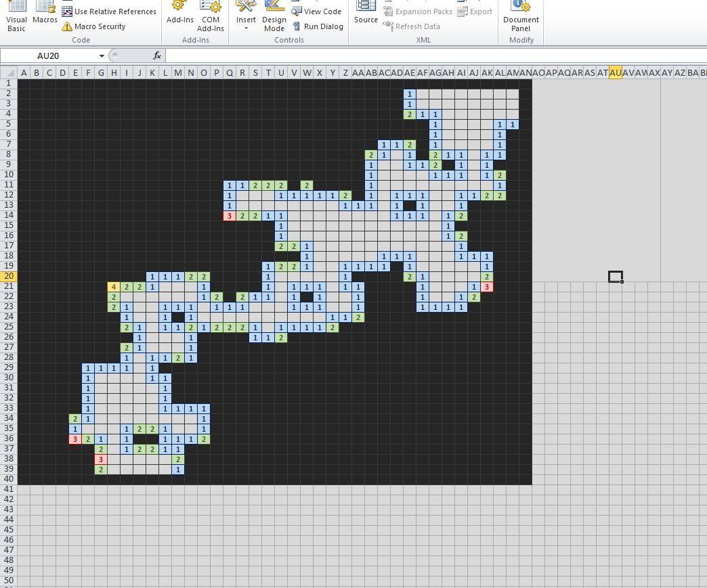Click the orange cell containing 4
Screen dimensions: 707x588
113,287
